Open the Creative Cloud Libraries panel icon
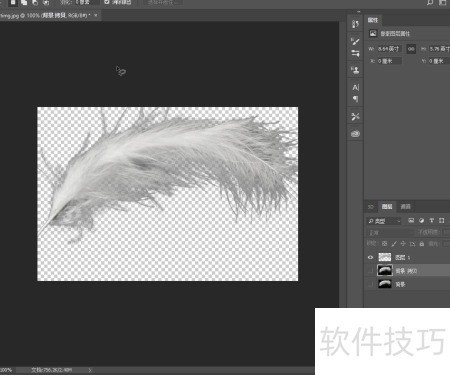The image size is (450, 375). pos(355,134)
